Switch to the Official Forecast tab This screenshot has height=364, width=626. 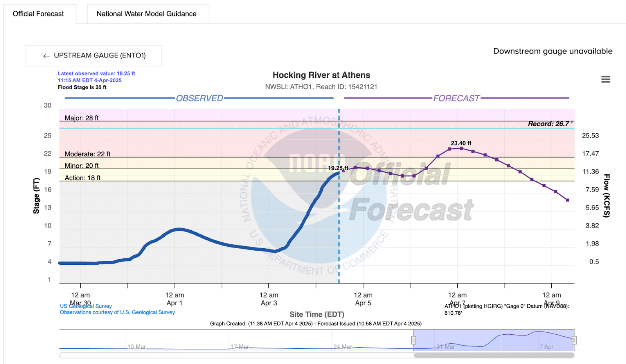point(38,14)
